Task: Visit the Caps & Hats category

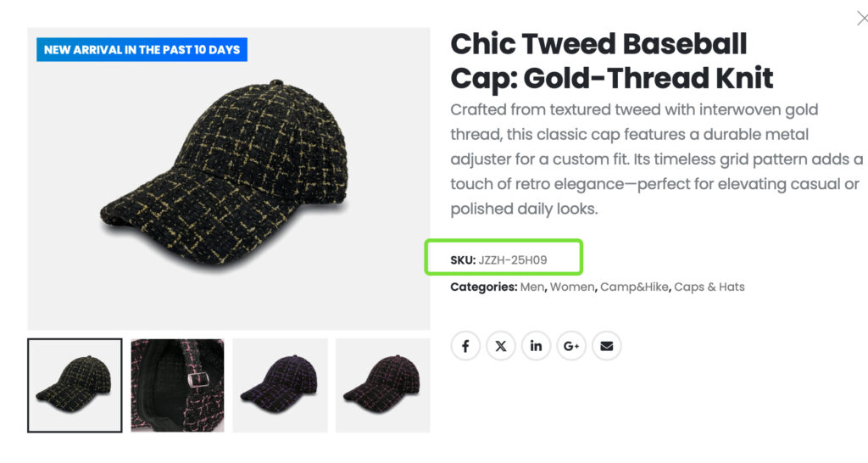Action: coord(709,287)
